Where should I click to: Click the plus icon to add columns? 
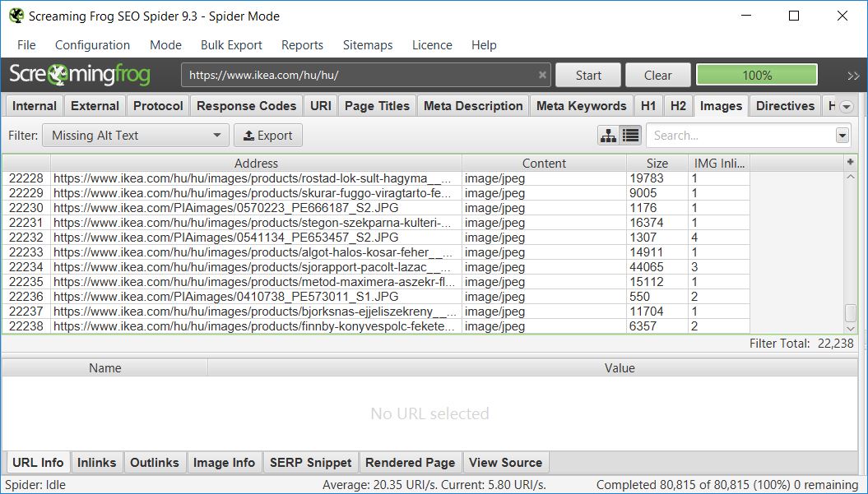point(851,162)
